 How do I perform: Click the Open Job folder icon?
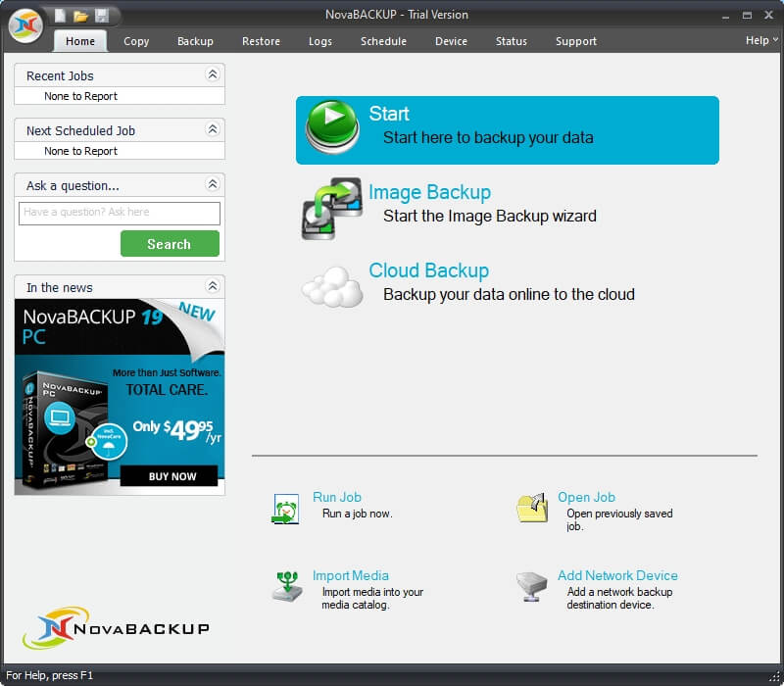(532, 508)
